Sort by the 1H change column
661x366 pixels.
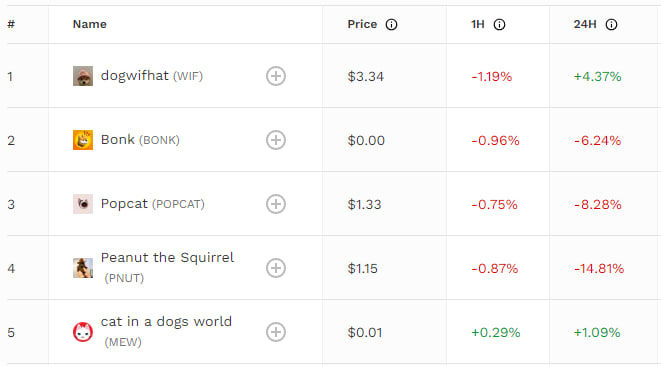pos(478,24)
